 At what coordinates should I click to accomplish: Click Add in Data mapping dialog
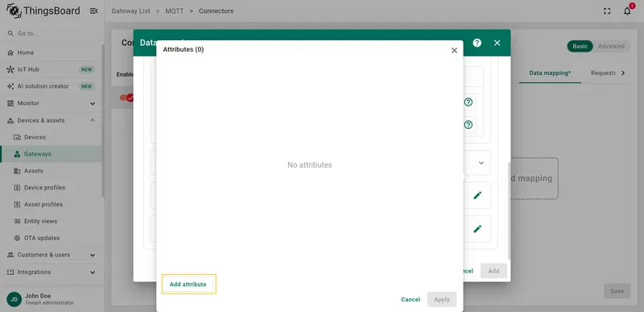493,271
